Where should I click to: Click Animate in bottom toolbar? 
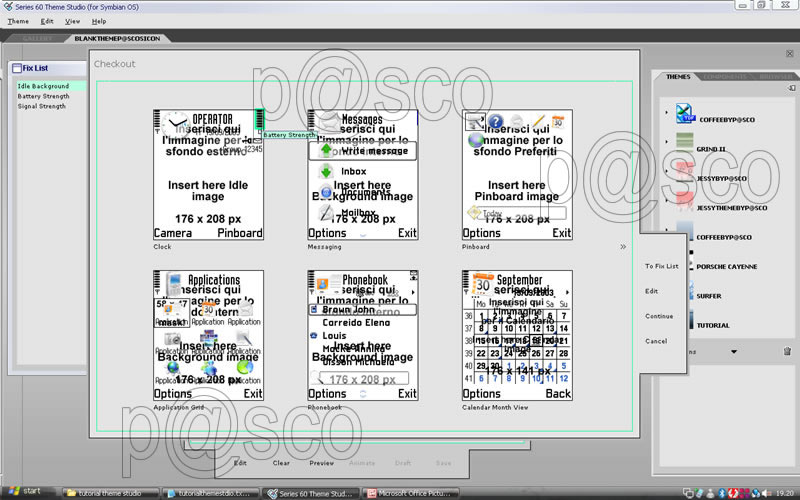coord(362,463)
